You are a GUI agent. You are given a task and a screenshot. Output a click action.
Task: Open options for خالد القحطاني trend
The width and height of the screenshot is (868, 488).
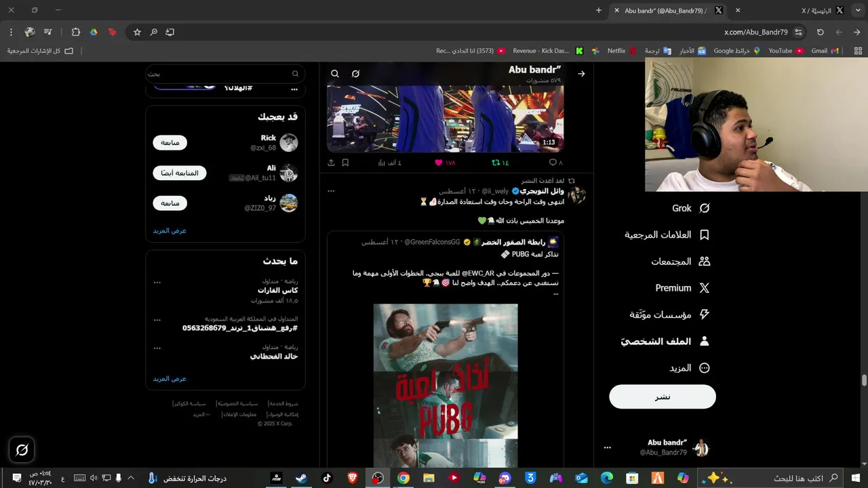157,348
